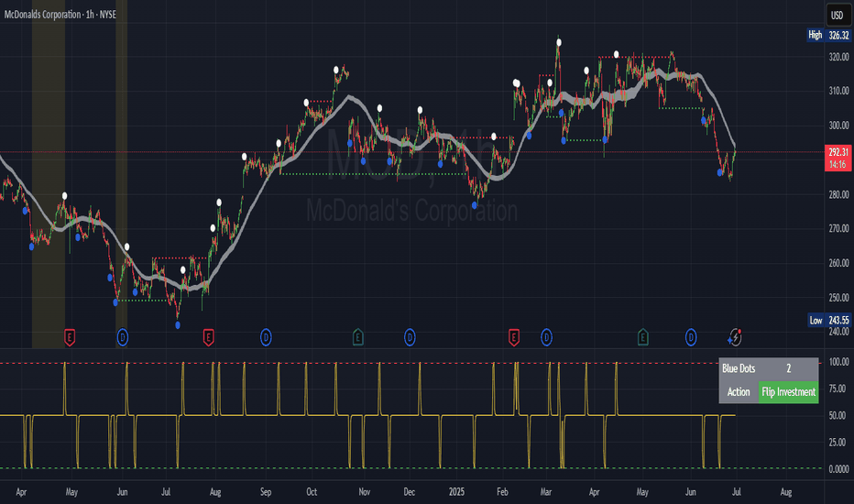This screenshot has height=504, width=854.
Task: Click the Mar label on time axis
Action: (x=546, y=492)
